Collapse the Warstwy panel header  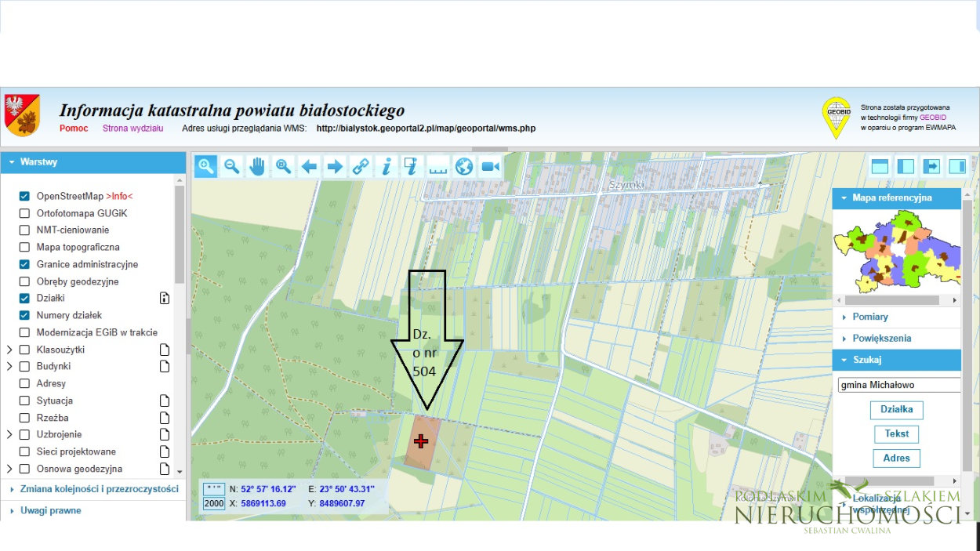93,162
